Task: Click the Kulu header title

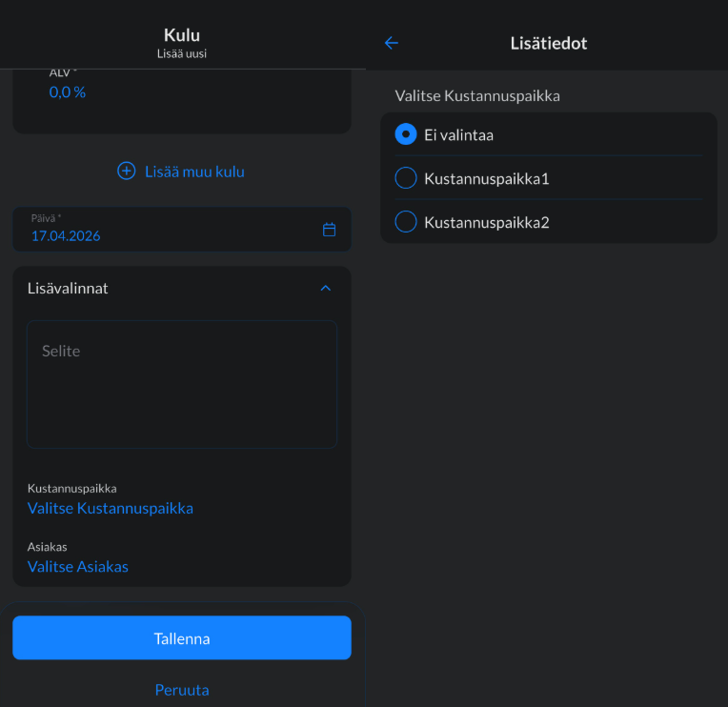Action: [x=182, y=35]
